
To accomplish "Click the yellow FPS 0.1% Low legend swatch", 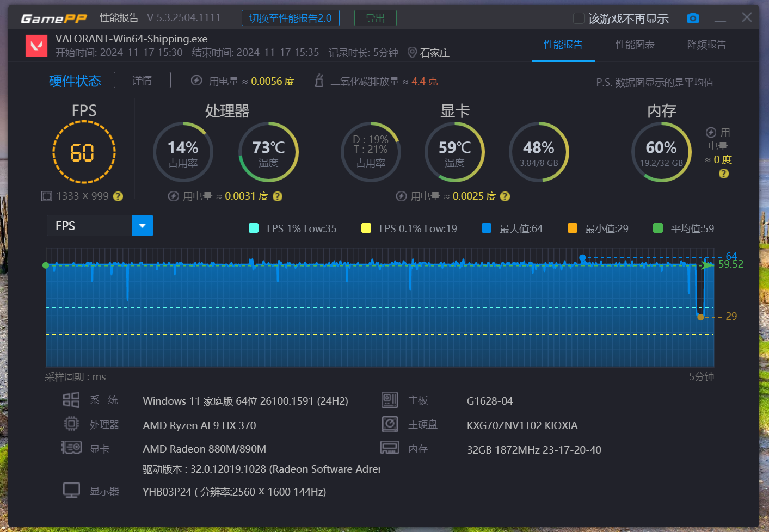I will pos(366,228).
